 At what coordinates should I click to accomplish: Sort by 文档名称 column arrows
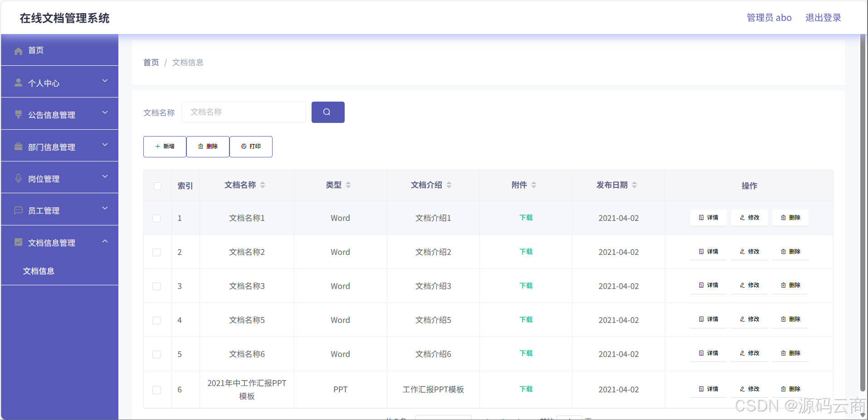point(263,185)
